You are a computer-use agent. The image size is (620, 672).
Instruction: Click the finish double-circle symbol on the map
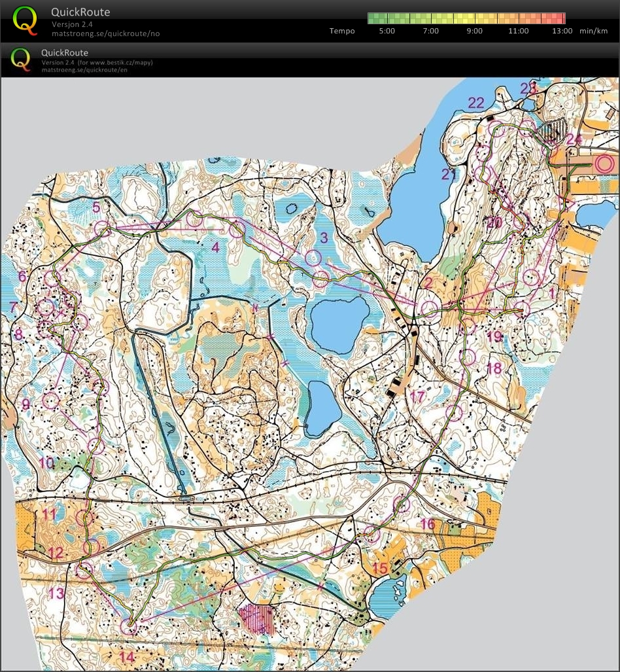click(x=604, y=164)
